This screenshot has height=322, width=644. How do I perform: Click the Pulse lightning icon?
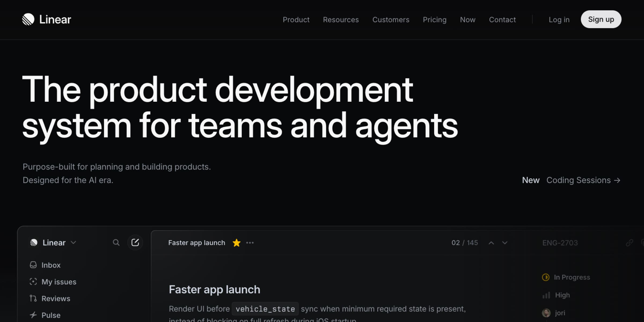[x=33, y=315]
